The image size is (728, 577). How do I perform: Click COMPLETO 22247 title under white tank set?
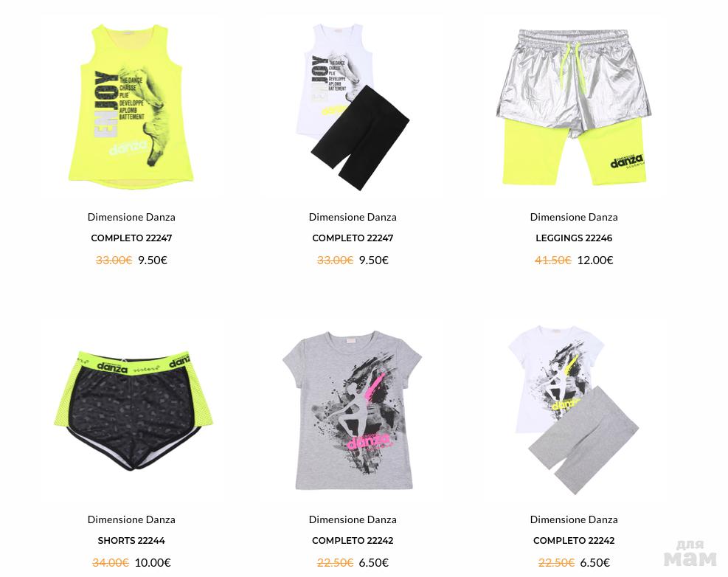coord(353,238)
